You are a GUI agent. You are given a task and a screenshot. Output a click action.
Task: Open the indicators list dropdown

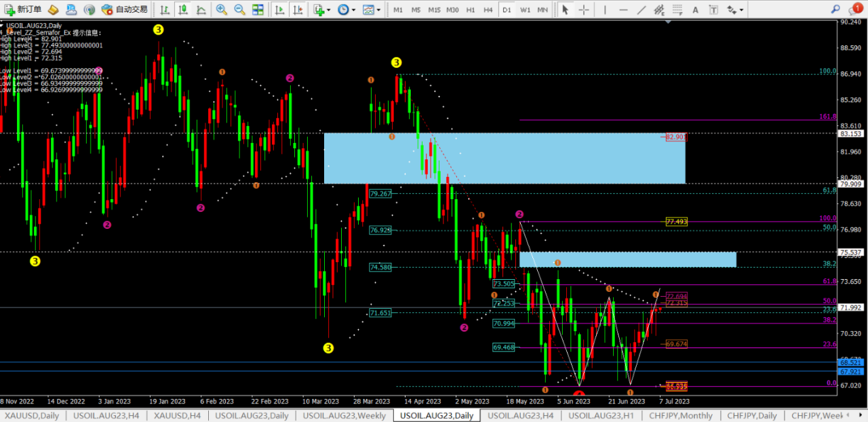pos(322,9)
